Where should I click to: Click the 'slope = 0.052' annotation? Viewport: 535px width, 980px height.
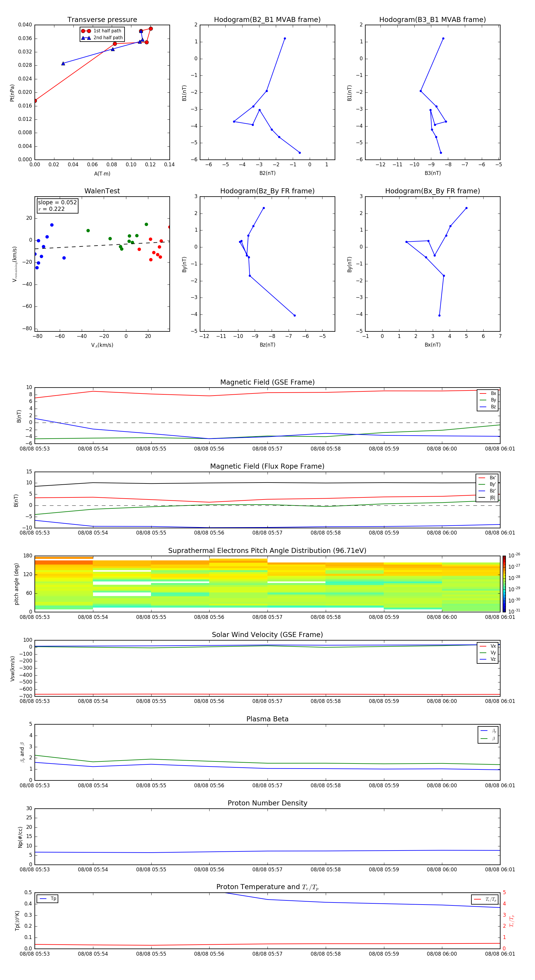point(57,203)
